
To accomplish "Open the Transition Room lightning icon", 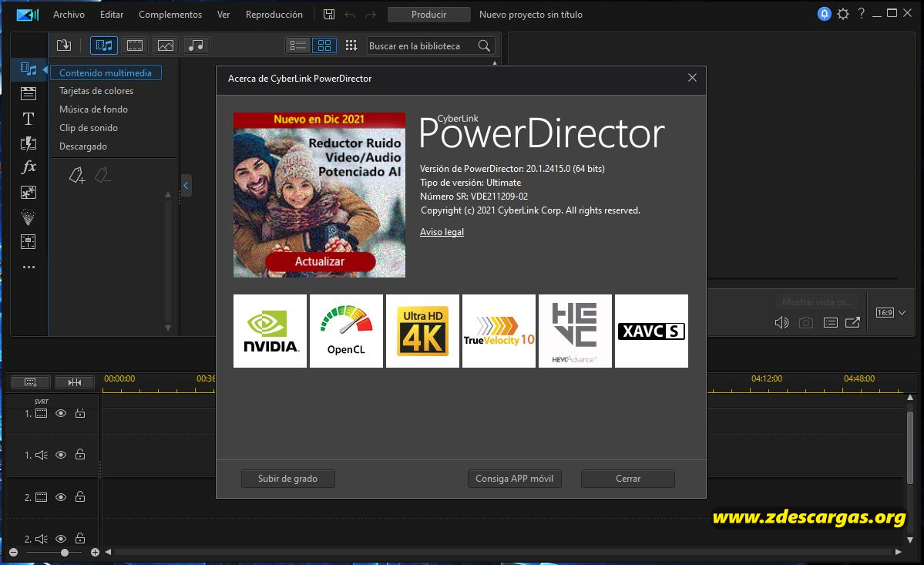I will [x=29, y=143].
